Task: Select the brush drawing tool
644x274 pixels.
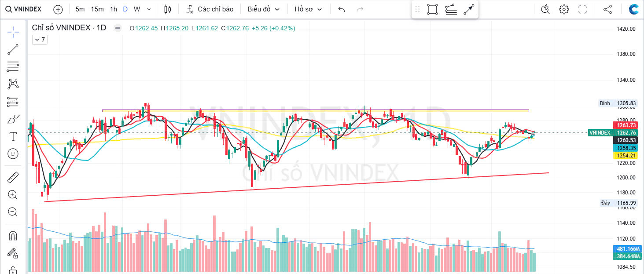Action: (x=13, y=119)
